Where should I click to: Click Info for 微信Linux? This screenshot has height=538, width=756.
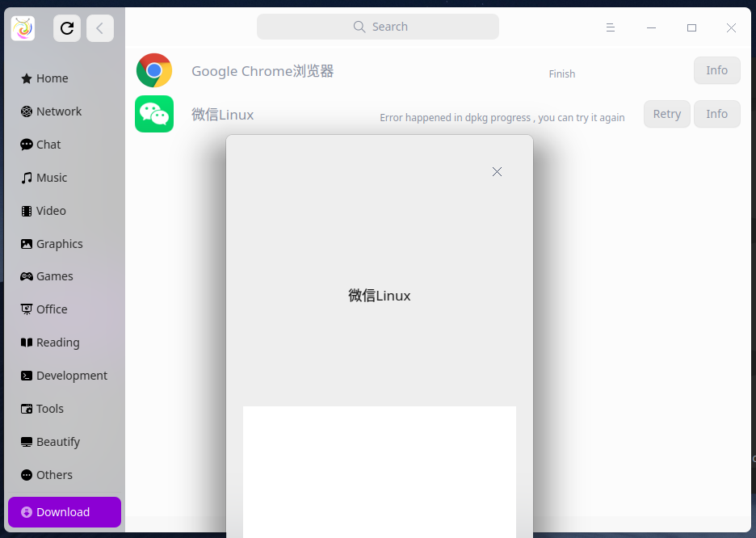(717, 114)
